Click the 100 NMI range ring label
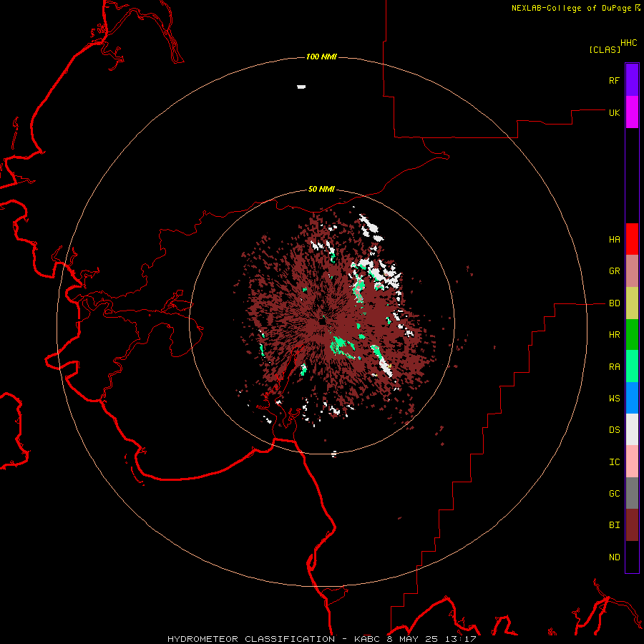The image size is (644, 644). [x=321, y=57]
